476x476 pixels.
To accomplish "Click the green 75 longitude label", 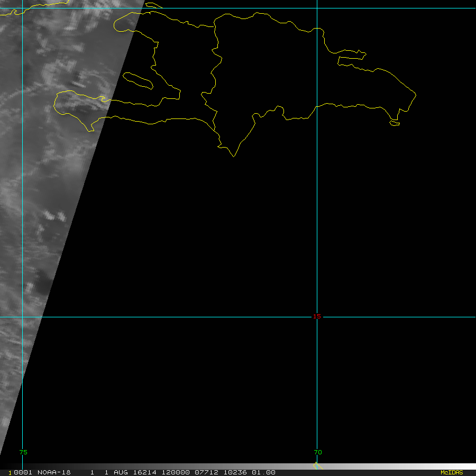I will (x=23, y=452).
